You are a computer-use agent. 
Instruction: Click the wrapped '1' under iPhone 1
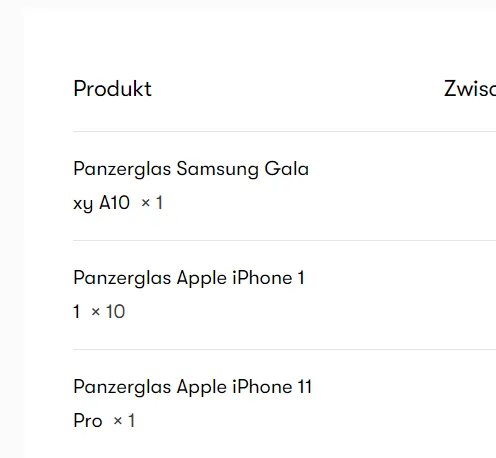pos(76,312)
